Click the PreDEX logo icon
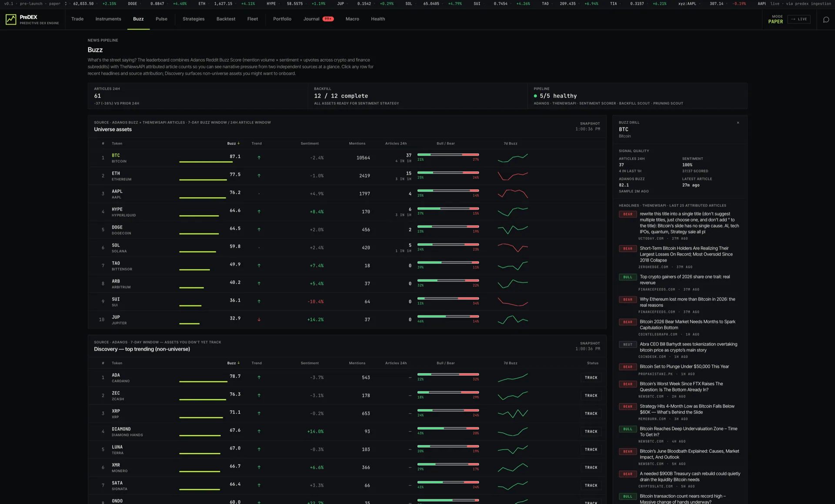This screenshot has width=835, height=504. [x=11, y=20]
